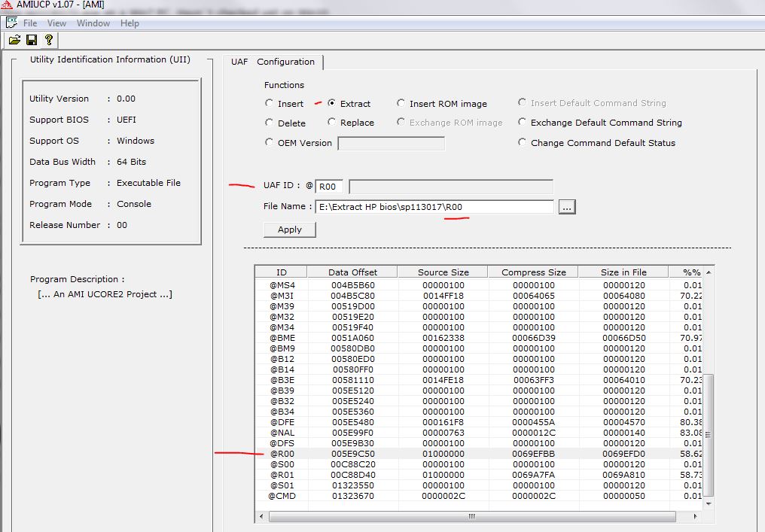Click the Size in File column header
The image size is (765, 532).
tap(623, 272)
